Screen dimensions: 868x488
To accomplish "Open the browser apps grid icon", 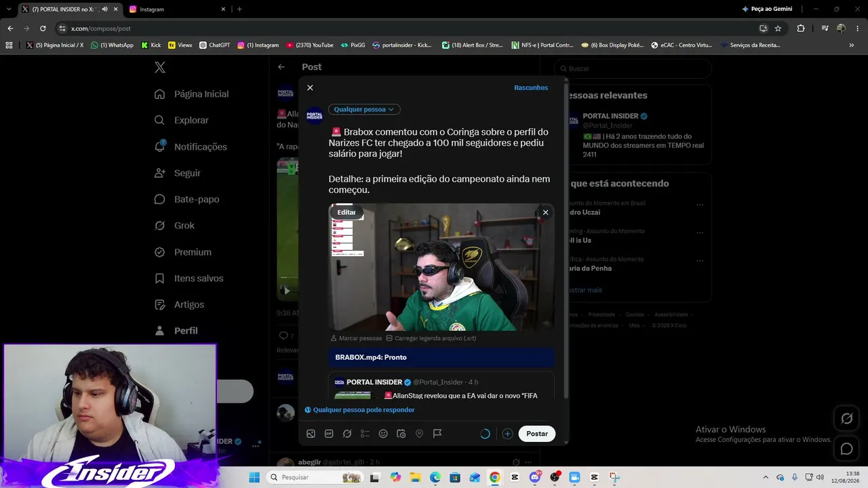I will click(x=9, y=45).
